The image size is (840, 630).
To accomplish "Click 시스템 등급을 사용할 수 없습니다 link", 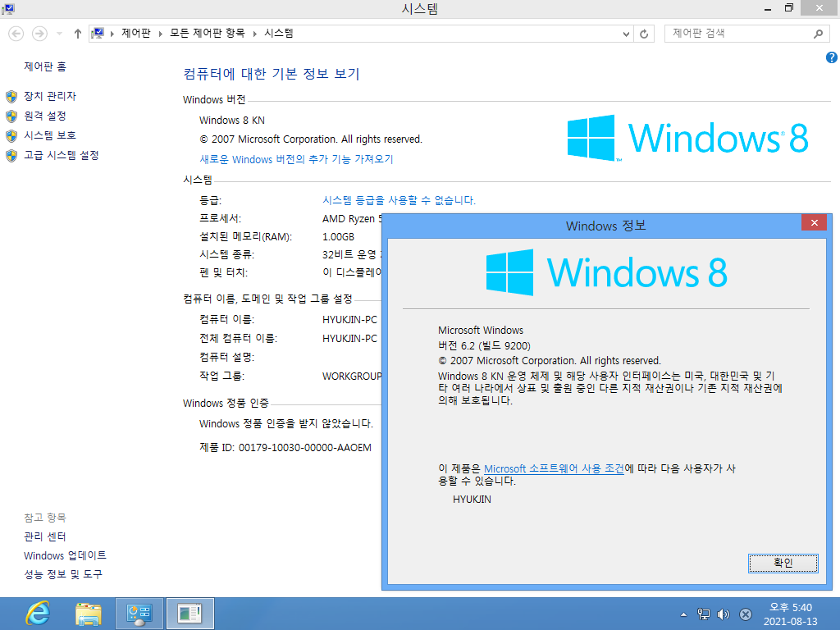I will coord(399,200).
